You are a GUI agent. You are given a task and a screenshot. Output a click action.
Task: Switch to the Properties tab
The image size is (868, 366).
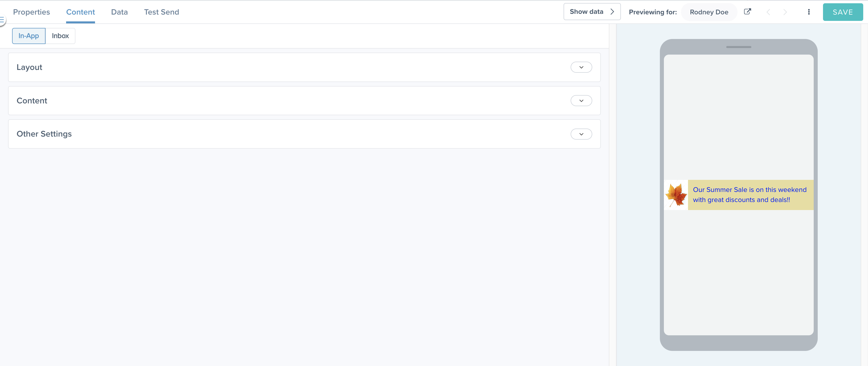[31, 12]
